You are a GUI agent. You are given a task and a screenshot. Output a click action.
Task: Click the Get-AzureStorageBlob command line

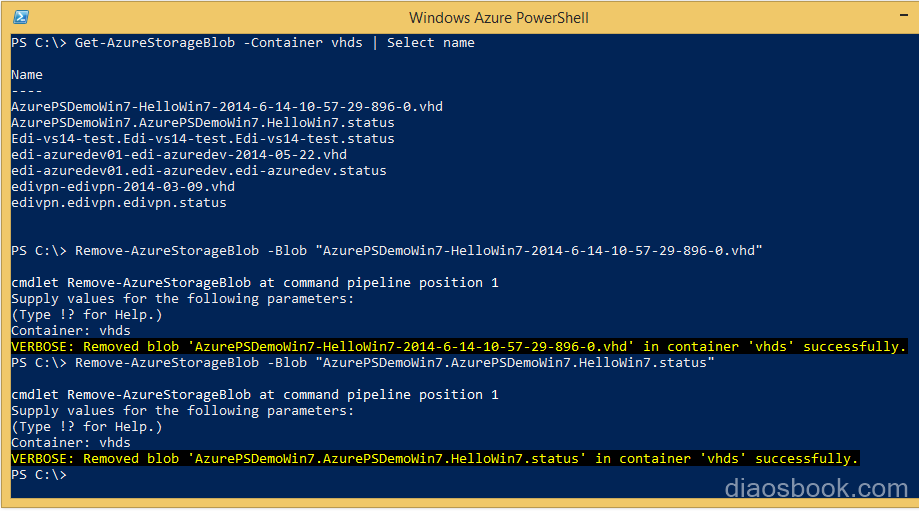tap(243, 43)
